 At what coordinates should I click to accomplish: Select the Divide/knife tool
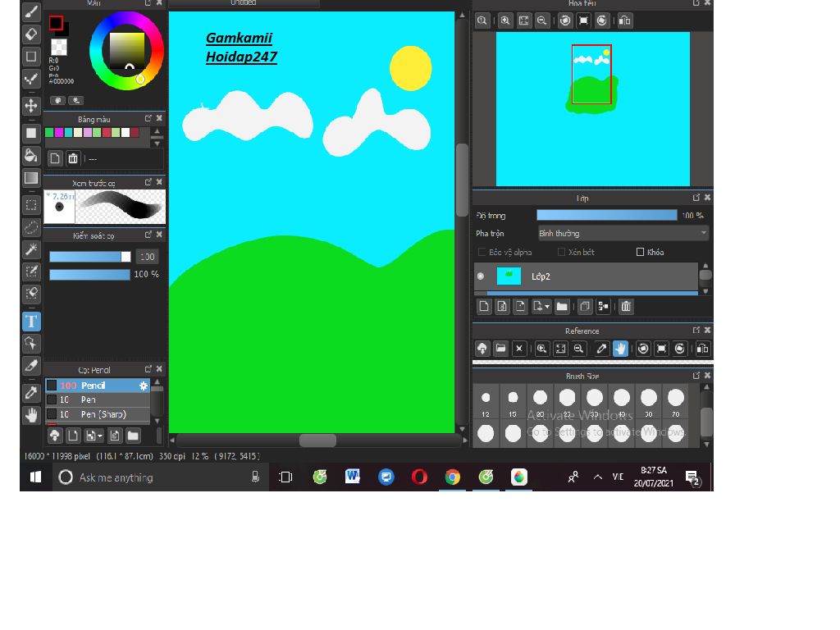(x=31, y=366)
